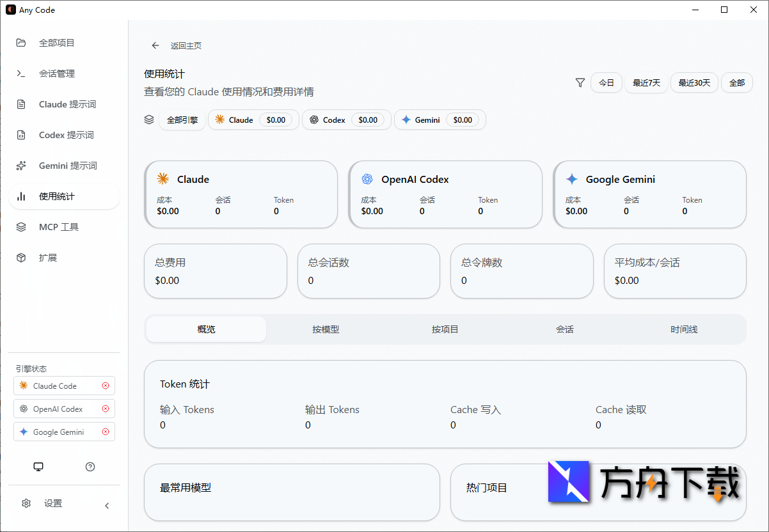Click the monitor icon at sidebar bottom

tap(38, 467)
